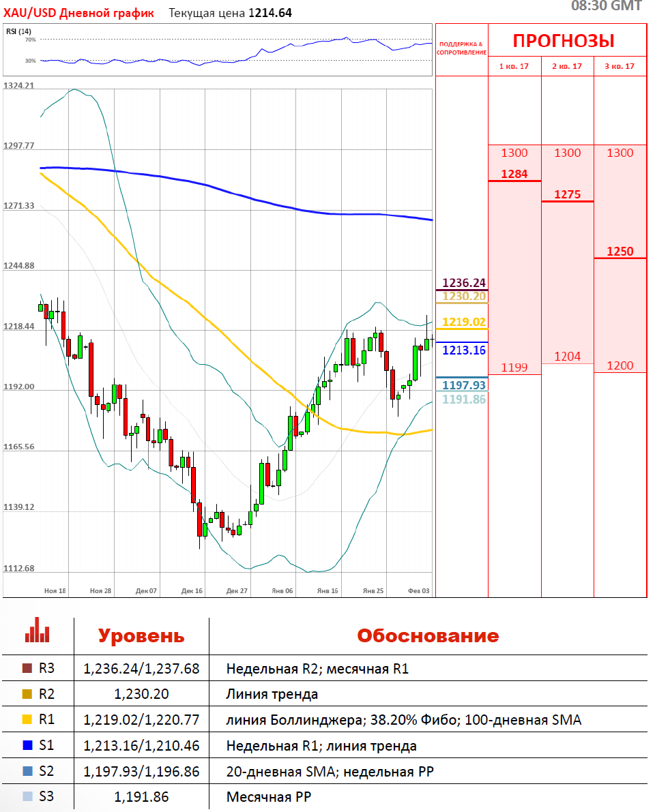This screenshot has width=655, height=812.
Task: Click the XAU/USD Дневной график title
Action: pos(79,13)
